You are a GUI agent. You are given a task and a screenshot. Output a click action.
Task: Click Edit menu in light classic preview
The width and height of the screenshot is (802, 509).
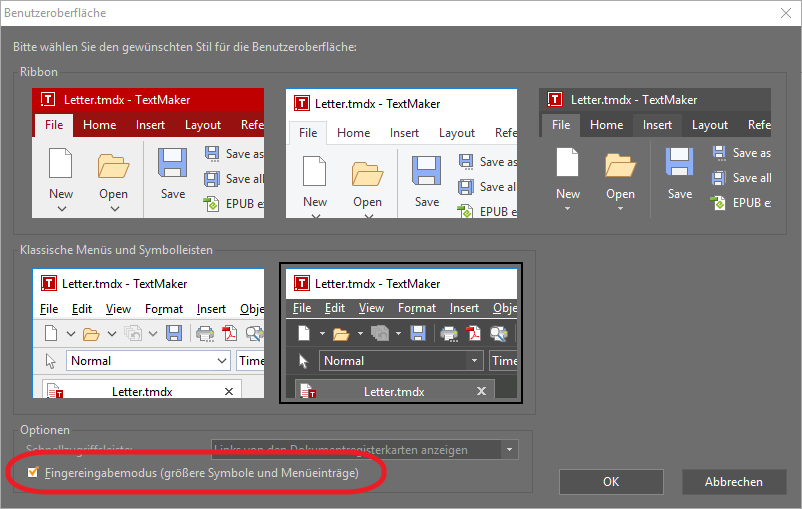(x=82, y=309)
